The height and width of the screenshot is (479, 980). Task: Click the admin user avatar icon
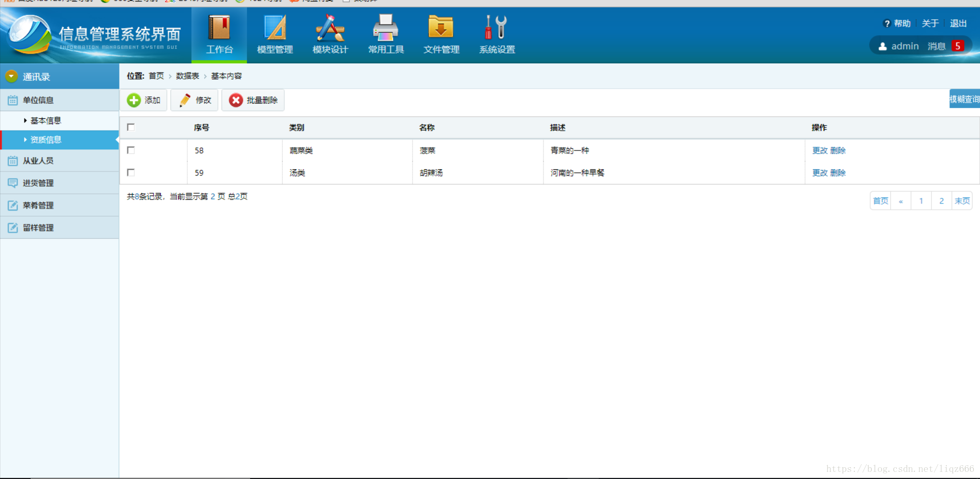click(883, 46)
